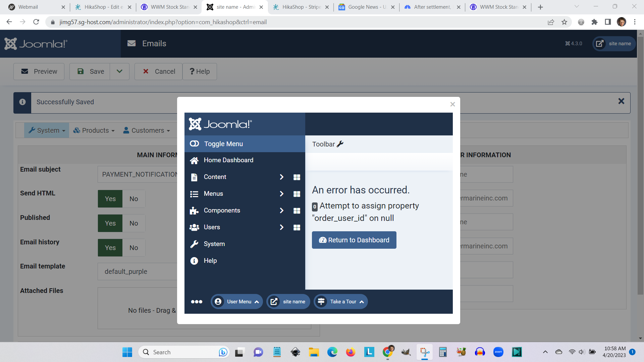Open the Save dropdown arrow
Viewport: 644px width, 362px height.
tap(119, 71)
